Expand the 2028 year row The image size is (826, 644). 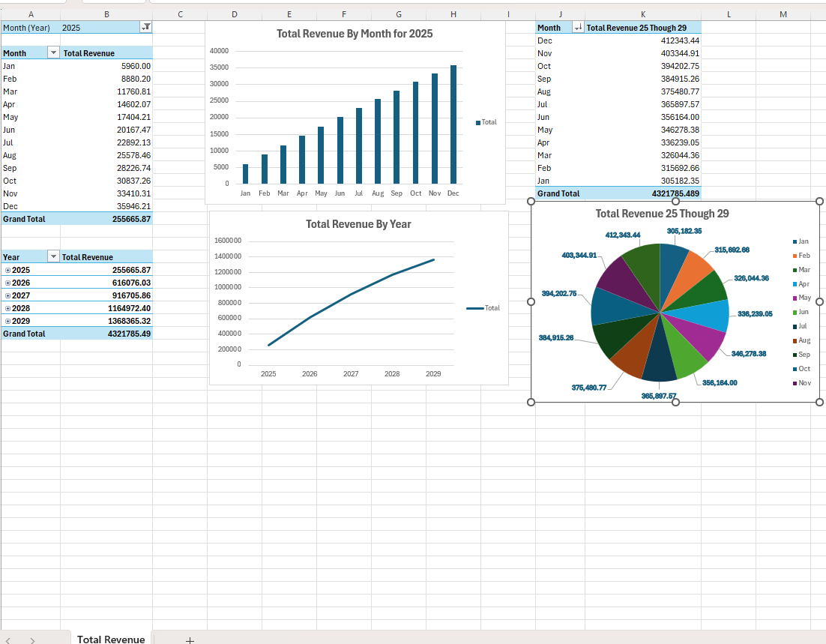(x=8, y=308)
